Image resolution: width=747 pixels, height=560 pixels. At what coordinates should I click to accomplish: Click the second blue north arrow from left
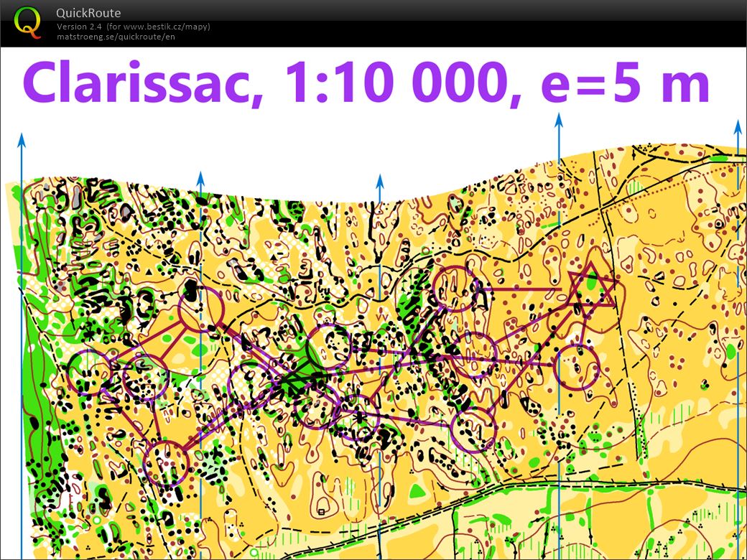pos(201,177)
